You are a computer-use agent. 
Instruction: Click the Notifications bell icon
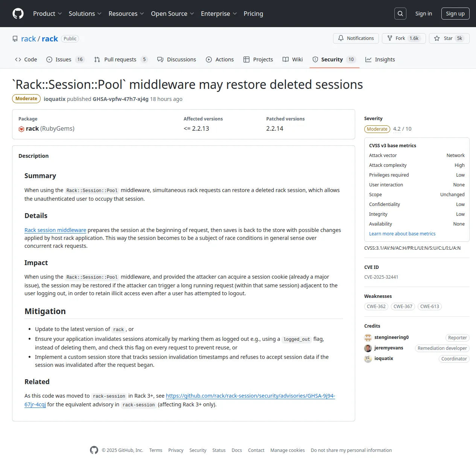pyautogui.click(x=341, y=38)
